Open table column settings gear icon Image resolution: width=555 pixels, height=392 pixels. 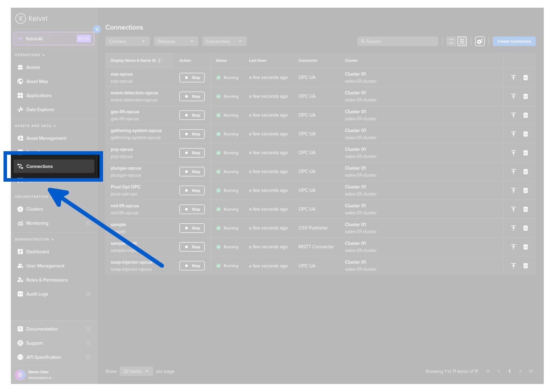click(479, 41)
